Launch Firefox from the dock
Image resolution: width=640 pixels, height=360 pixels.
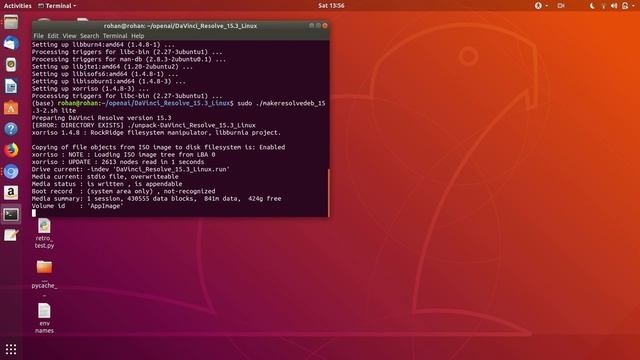[x=11, y=150]
